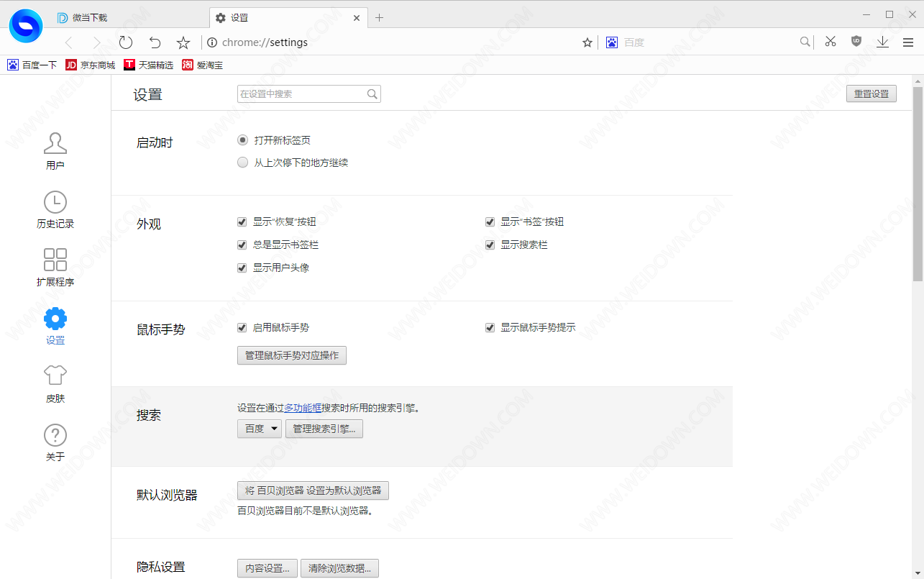Screen dimensions: 924x579
Task: Open 皮肤 skins in the sidebar
Action: 55,384
